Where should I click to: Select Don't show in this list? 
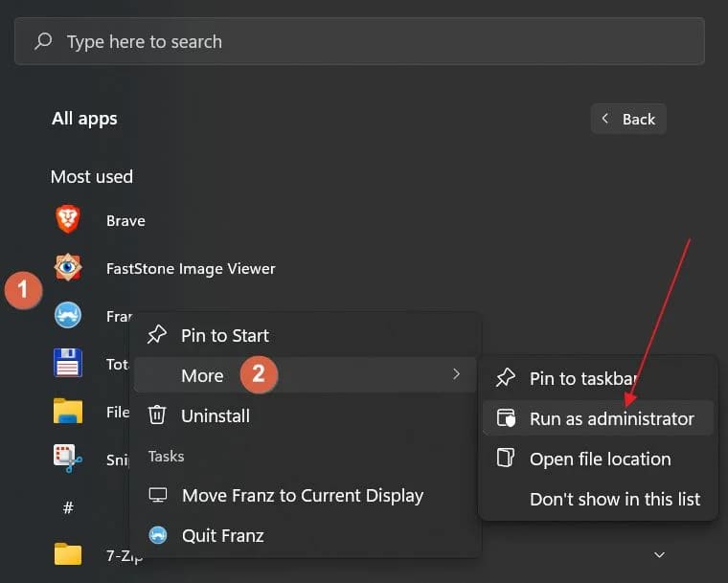pos(614,499)
